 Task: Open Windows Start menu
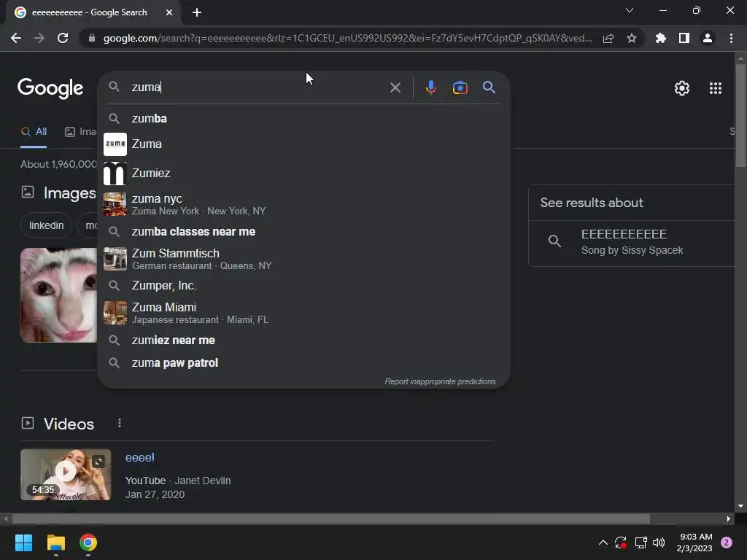(x=23, y=542)
